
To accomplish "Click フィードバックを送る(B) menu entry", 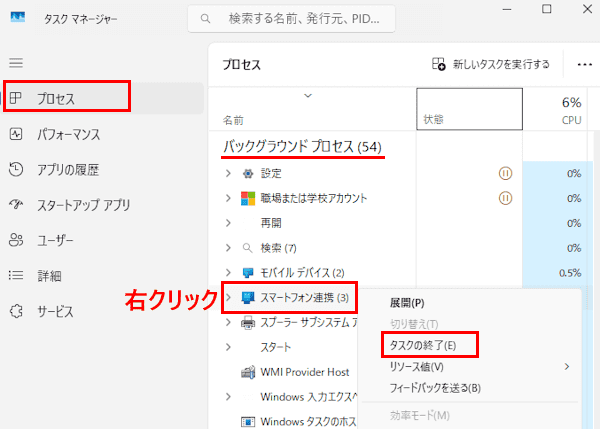I will [x=434, y=388].
